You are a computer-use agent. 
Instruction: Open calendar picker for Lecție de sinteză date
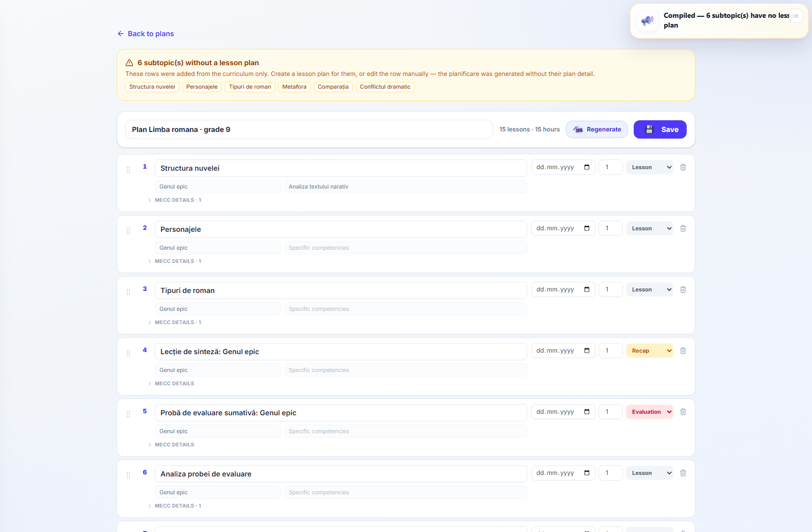point(587,351)
